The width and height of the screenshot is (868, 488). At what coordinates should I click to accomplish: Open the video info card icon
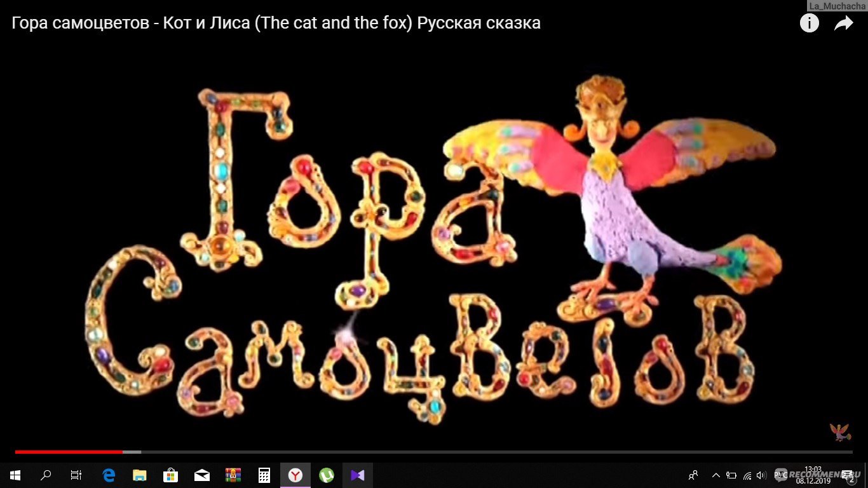point(809,24)
